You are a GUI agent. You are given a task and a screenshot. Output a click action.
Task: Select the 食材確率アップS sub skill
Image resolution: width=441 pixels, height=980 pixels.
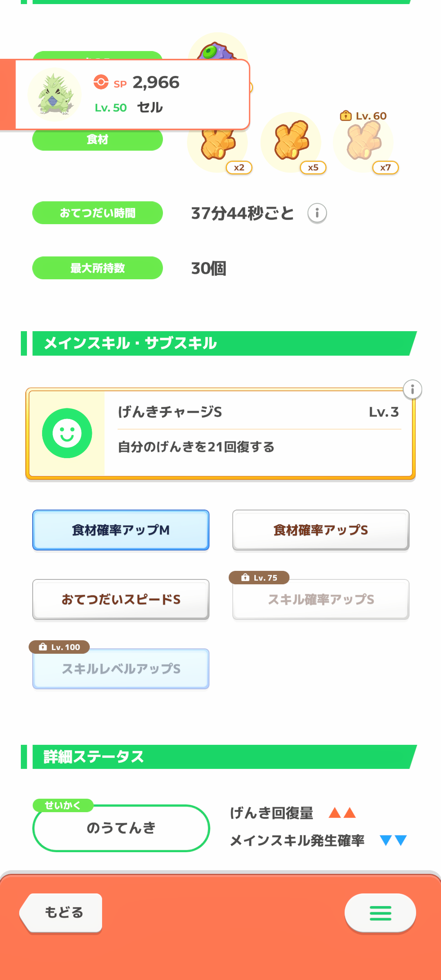click(x=321, y=530)
